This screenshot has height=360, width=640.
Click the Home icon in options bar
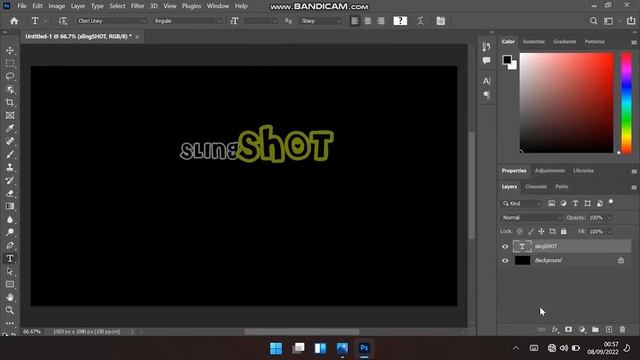(x=14, y=21)
